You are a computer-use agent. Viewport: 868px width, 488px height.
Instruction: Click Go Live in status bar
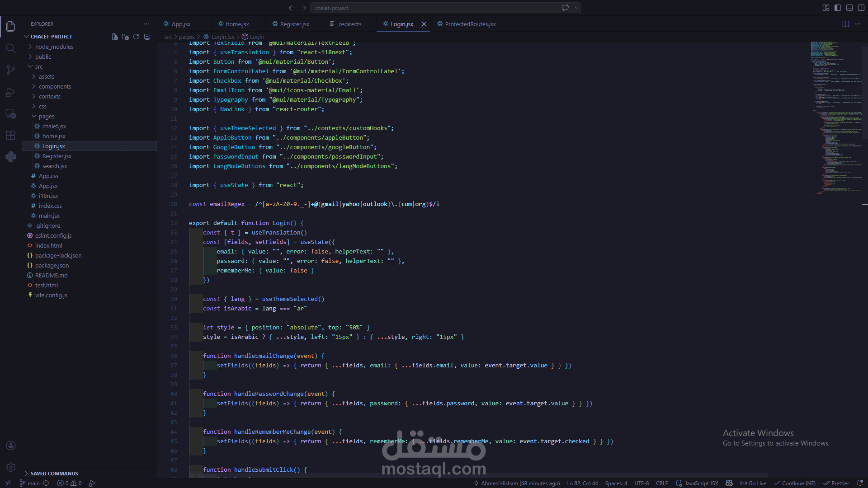tap(753, 483)
